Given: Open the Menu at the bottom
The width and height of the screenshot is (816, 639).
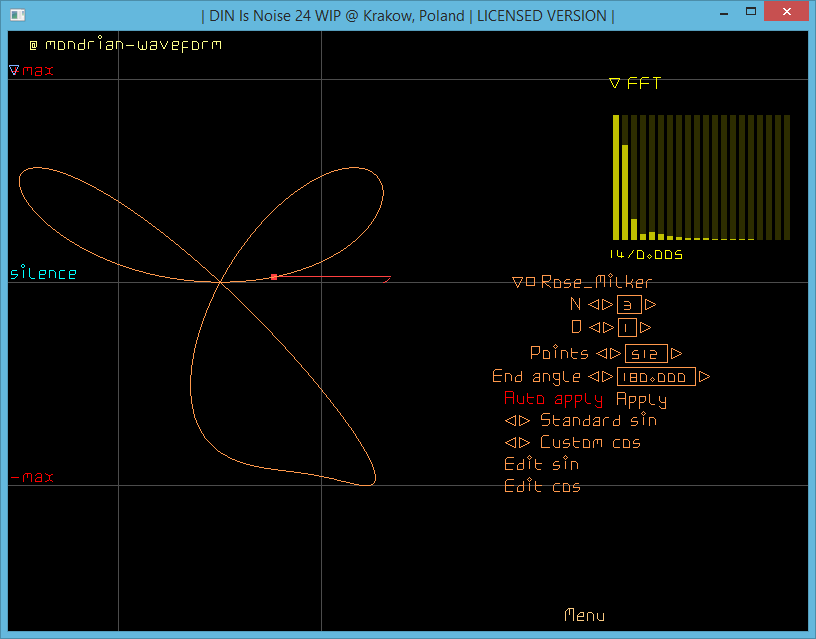Looking at the screenshot, I should [585, 615].
